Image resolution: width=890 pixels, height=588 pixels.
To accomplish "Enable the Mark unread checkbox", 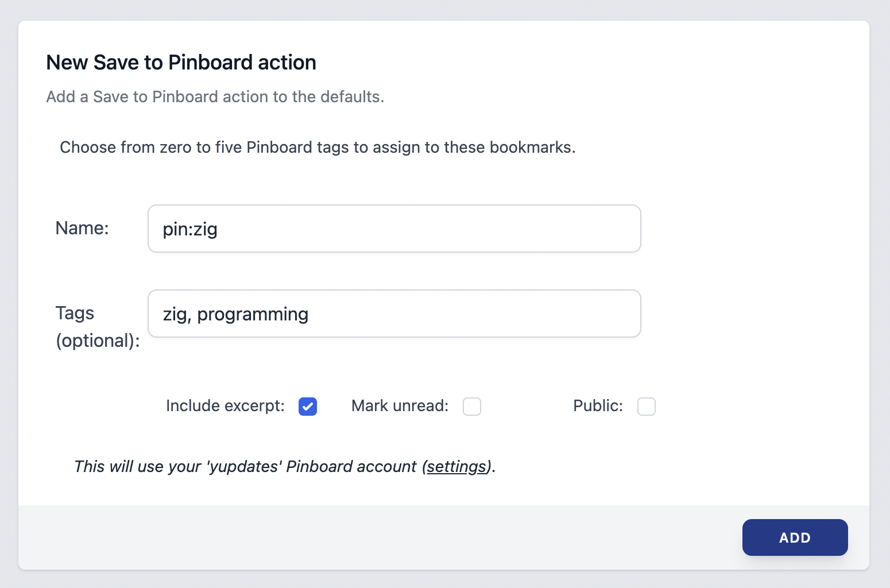I will point(472,407).
